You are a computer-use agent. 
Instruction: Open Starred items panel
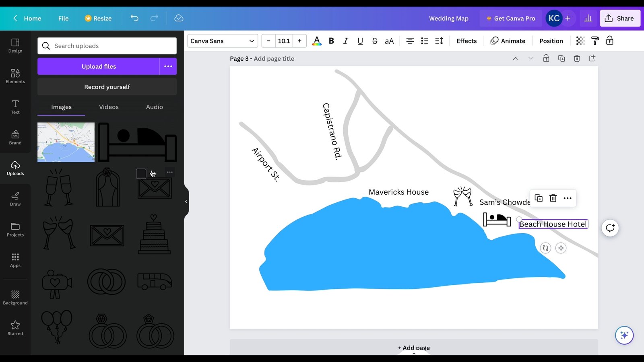(x=15, y=328)
